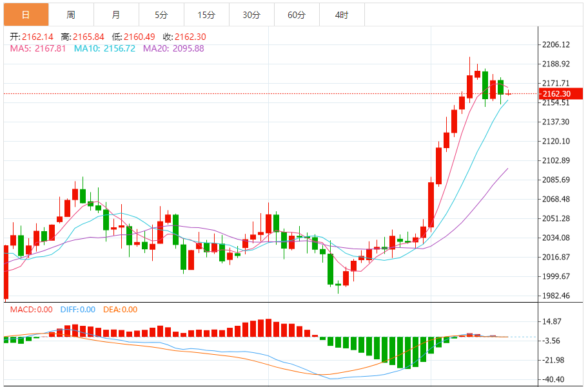The width and height of the screenshot is (588, 387).
Task: Click the red 2162.30 current price label
Action: tap(561, 93)
